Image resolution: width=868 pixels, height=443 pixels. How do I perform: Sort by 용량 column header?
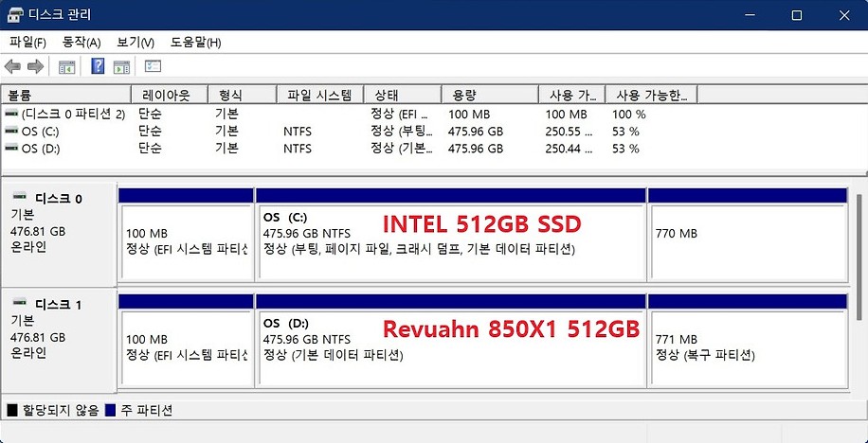click(490, 95)
